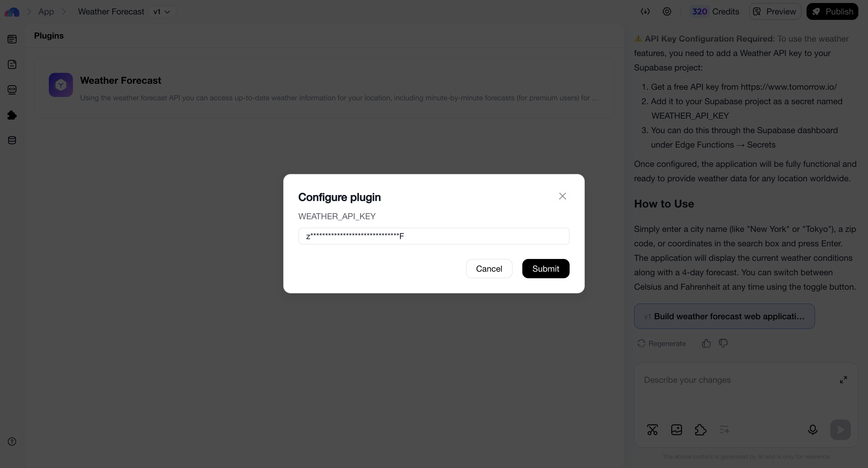Publish the Weather Forecast app

tap(832, 12)
